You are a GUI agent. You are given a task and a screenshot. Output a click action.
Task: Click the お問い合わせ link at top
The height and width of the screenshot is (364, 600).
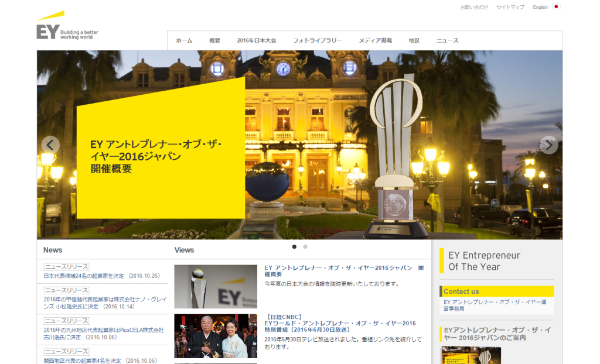pyautogui.click(x=474, y=7)
